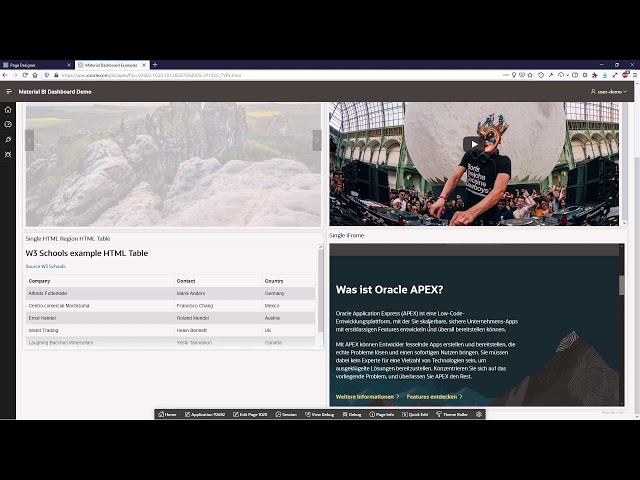Click the wrench extension icon in toolbar

pyautogui.click(x=551, y=75)
